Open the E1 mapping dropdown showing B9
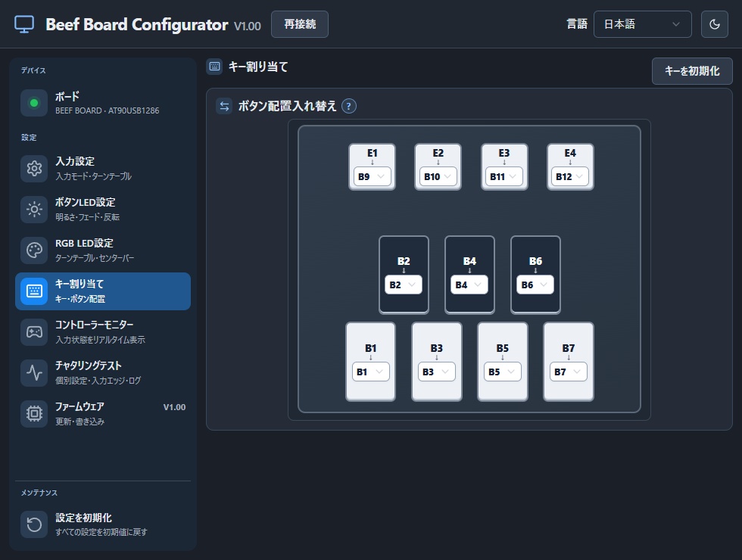 tap(372, 176)
